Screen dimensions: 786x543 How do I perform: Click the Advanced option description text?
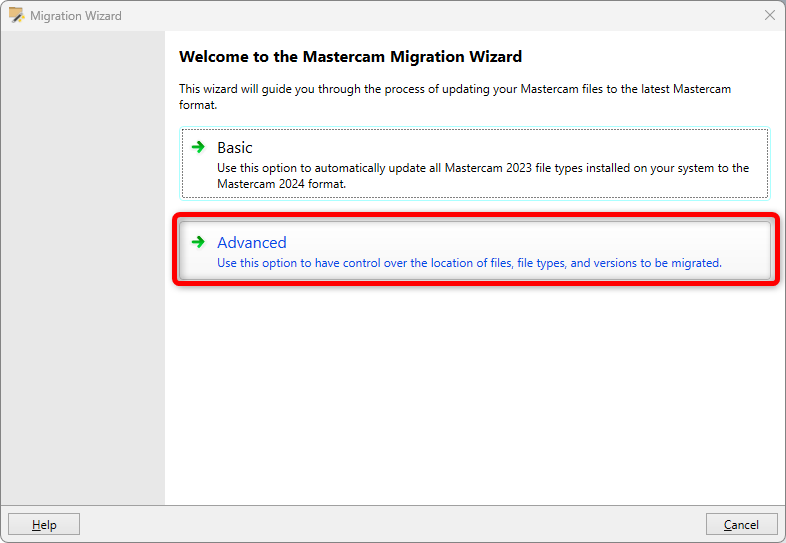(x=469, y=263)
